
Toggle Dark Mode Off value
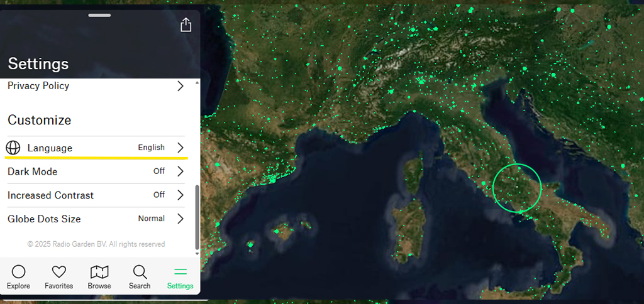tap(159, 171)
